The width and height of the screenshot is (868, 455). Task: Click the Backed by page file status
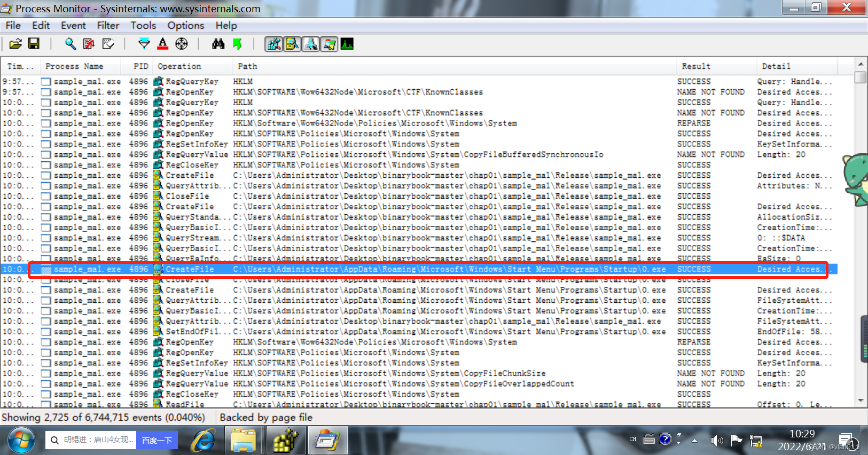266,417
